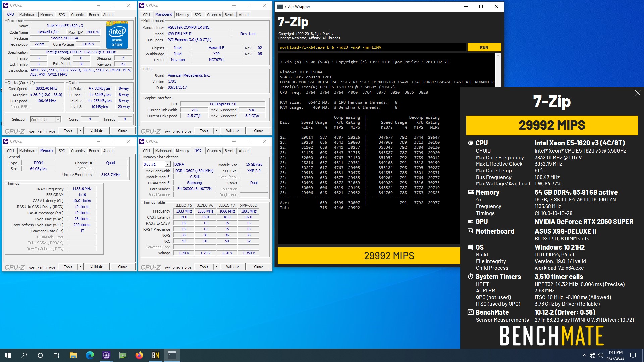The width and height of the screenshot is (644, 362).
Task: Click DRAM Frequency value 1135.6 MHz
Action: click(x=82, y=189)
